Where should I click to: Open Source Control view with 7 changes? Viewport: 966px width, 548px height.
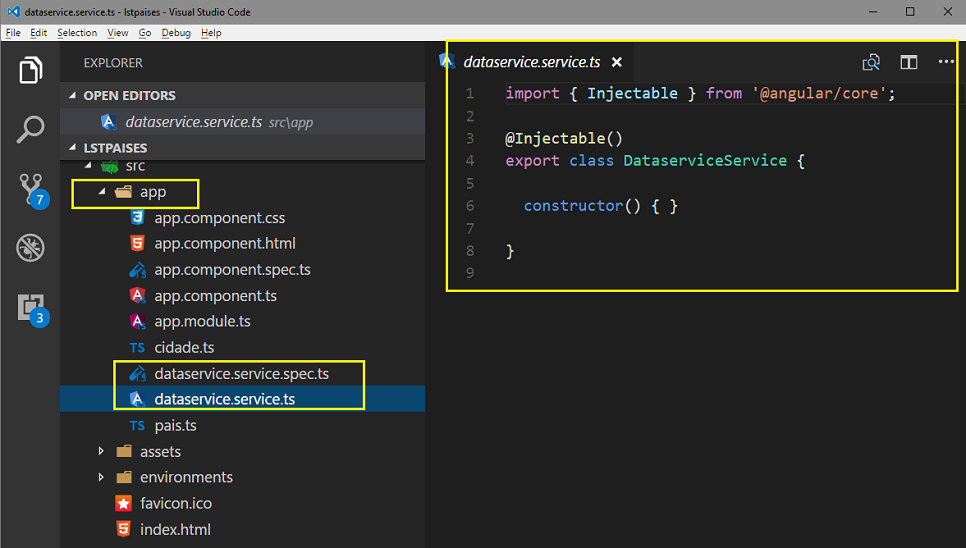pyautogui.click(x=30, y=187)
